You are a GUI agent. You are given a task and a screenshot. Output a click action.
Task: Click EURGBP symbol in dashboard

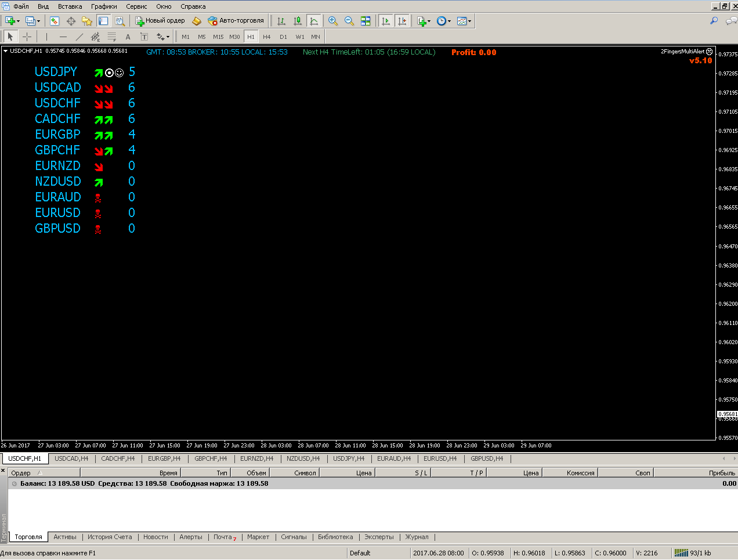57,134
